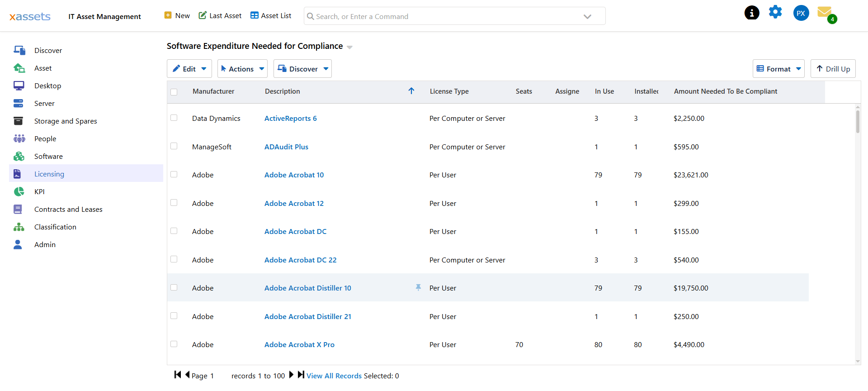Go to previous page of records
This screenshot has height=391, width=868.
pos(187,375)
